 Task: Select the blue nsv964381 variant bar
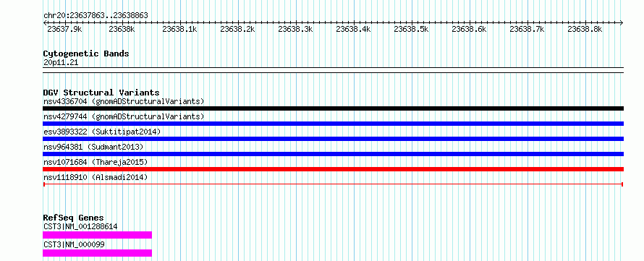(333, 154)
